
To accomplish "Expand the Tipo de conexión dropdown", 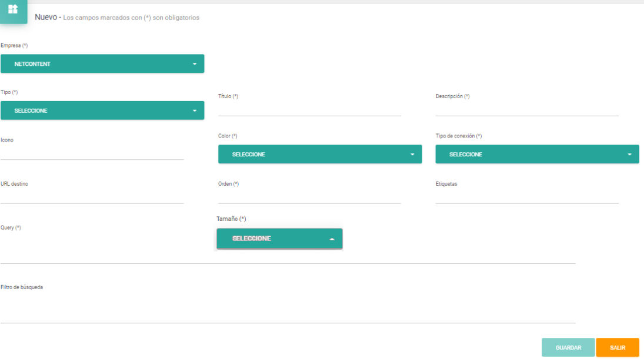I will click(536, 155).
